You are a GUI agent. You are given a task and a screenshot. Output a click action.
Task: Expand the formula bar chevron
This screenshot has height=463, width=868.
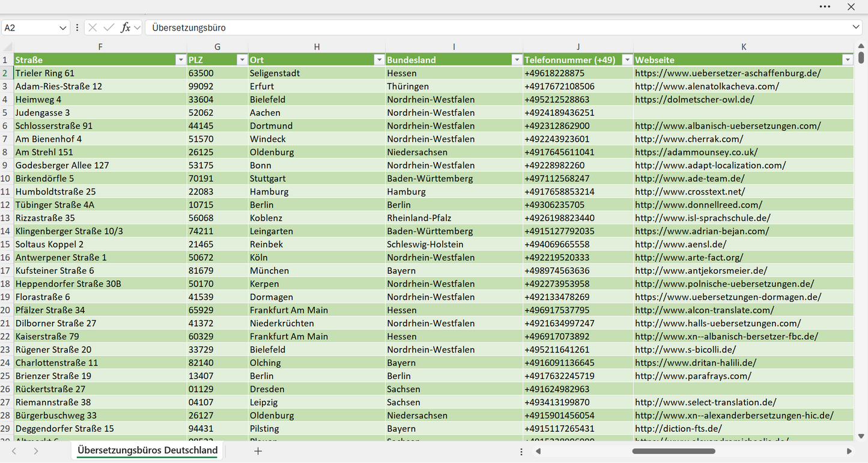coord(856,28)
